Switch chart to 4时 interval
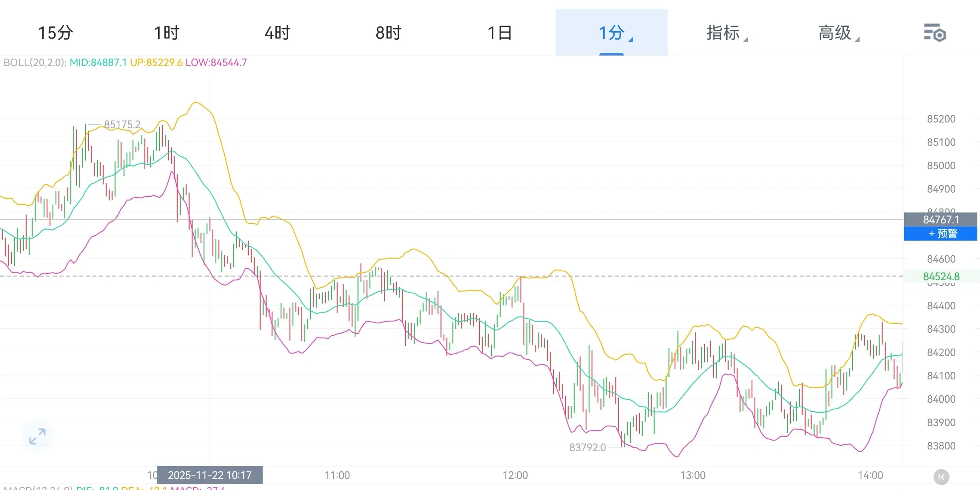Screen dimensions: 980x490 [x=278, y=33]
